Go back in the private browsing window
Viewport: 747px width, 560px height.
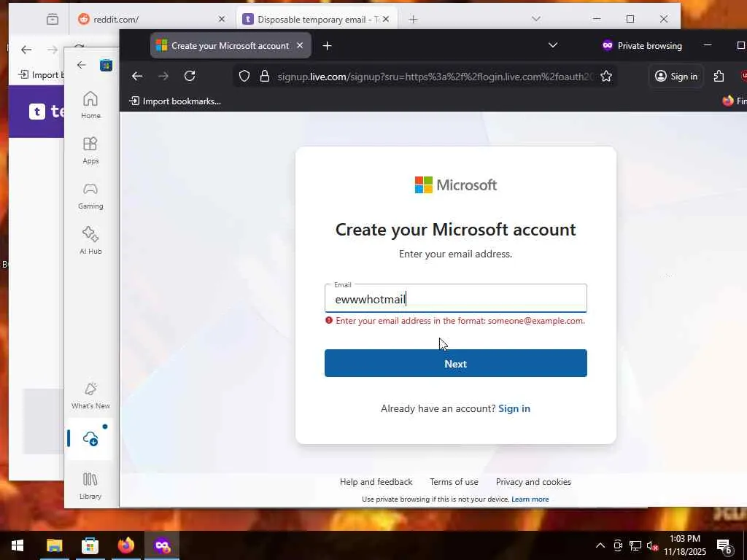(x=137, y=76)
